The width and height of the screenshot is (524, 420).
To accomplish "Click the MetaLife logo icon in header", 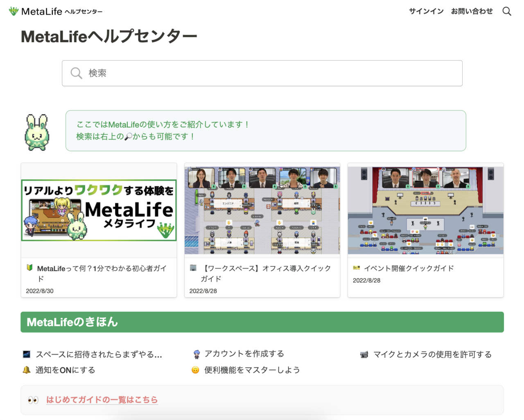I will pos(14,11).
